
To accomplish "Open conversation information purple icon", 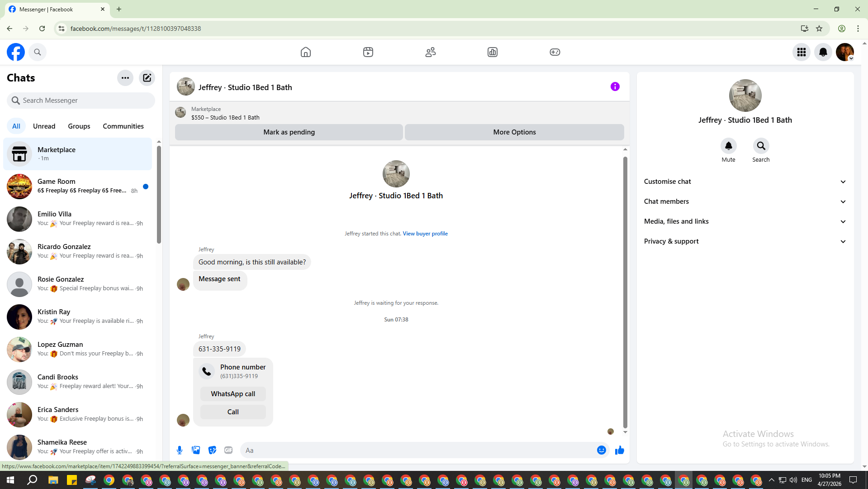I will coord(615,86).
